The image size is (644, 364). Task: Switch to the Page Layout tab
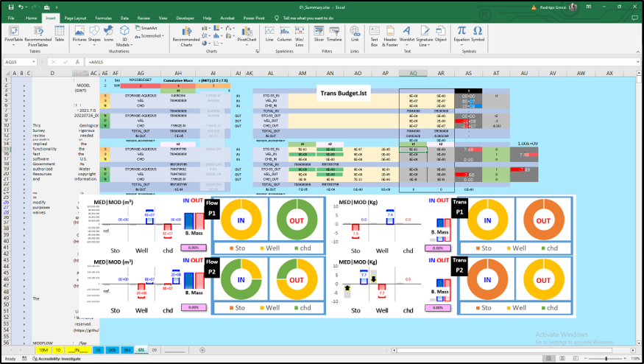(x=75, y=18)
